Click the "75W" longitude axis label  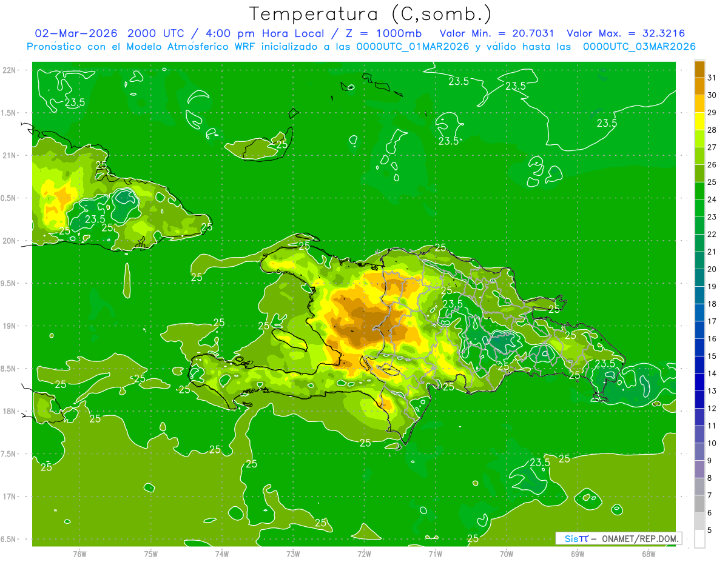pyautogui.click(x=151, y=554)
